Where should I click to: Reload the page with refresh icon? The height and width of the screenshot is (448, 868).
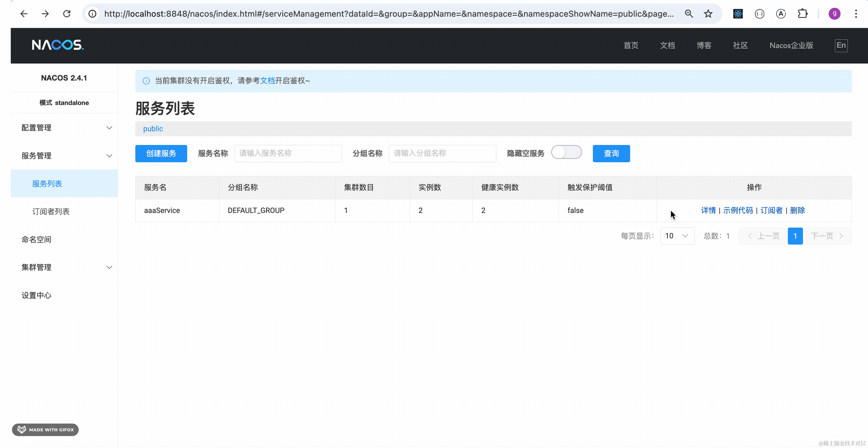[x=67, y=14]
